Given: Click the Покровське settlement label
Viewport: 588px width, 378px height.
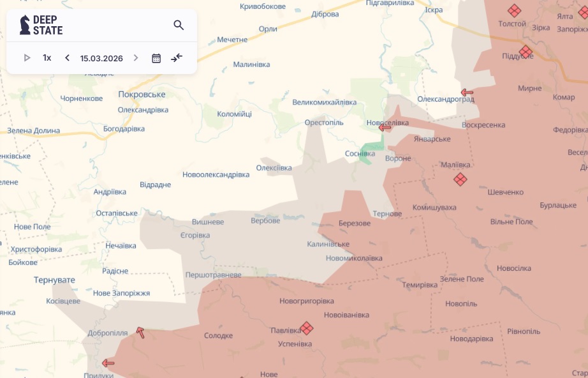Looking at the screenshot, I should [142, 94].
